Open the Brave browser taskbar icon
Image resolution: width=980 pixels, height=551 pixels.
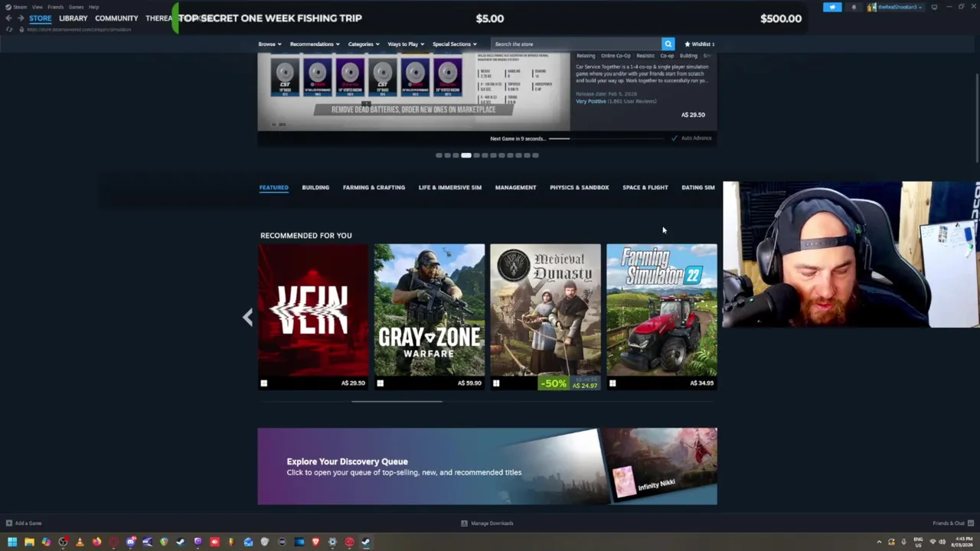pos(315,542)
